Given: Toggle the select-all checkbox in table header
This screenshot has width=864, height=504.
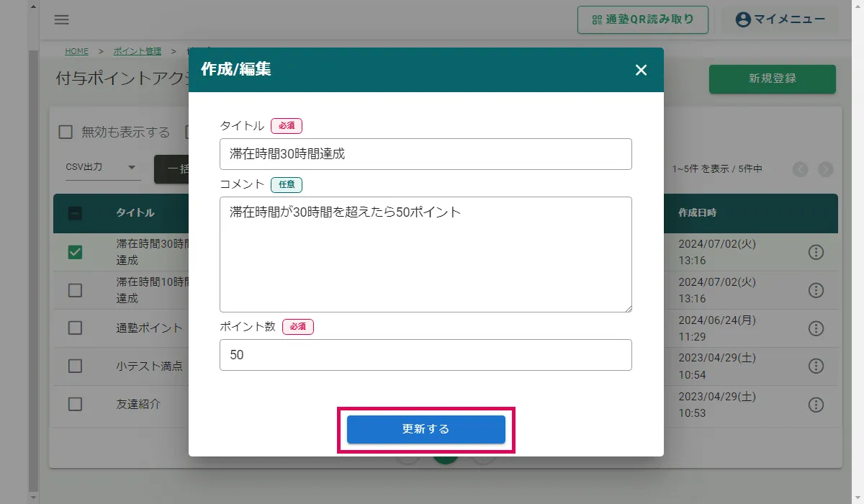Looking at the screenshot, I should click(75, 213).
